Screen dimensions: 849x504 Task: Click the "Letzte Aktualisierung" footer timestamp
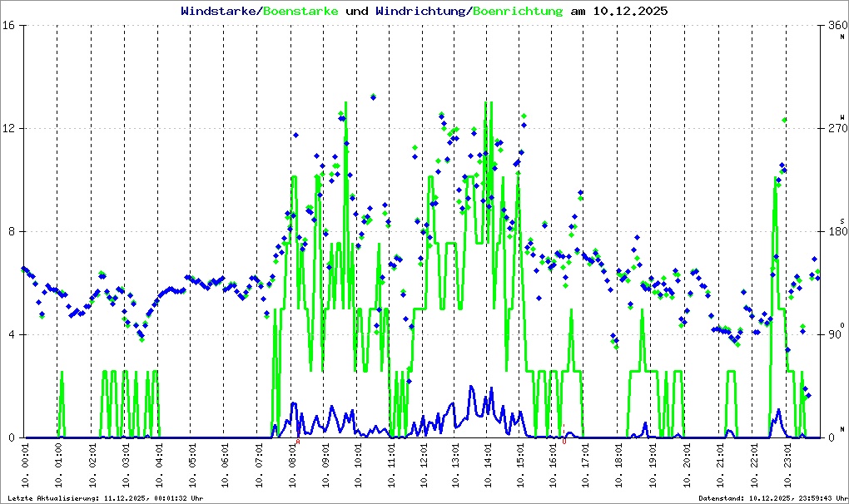106,498
